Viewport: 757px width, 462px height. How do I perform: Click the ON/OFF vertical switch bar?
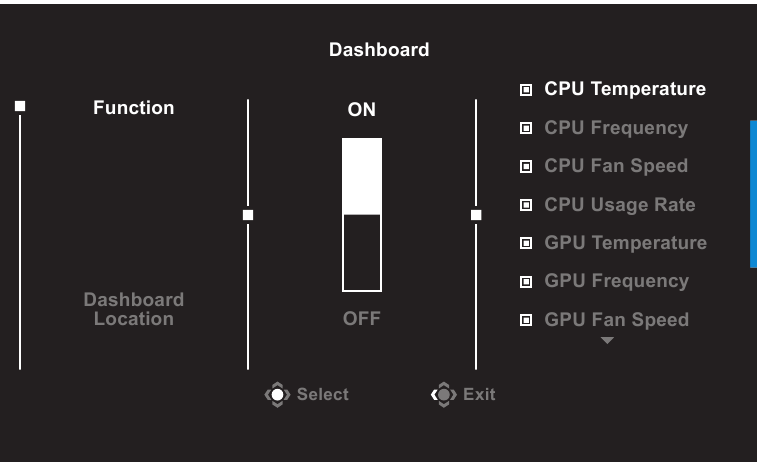click(x=361, y=214)
